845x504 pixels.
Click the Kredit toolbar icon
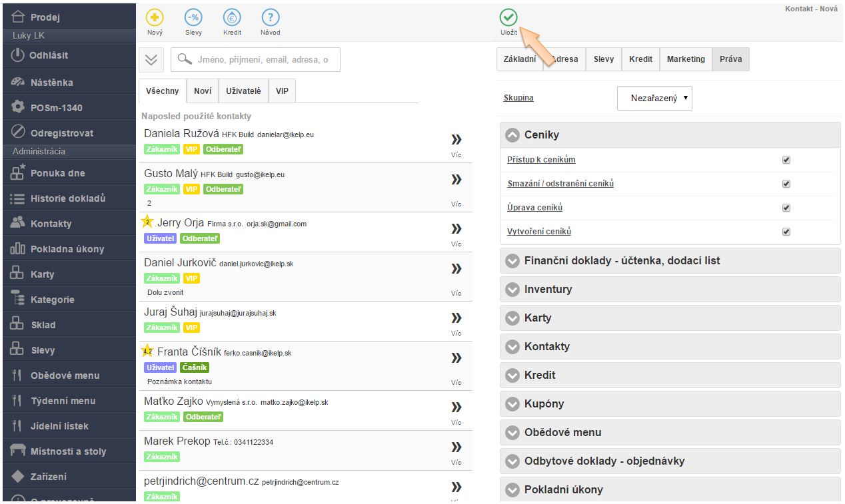pyautogui.click(x=232, y=19)
